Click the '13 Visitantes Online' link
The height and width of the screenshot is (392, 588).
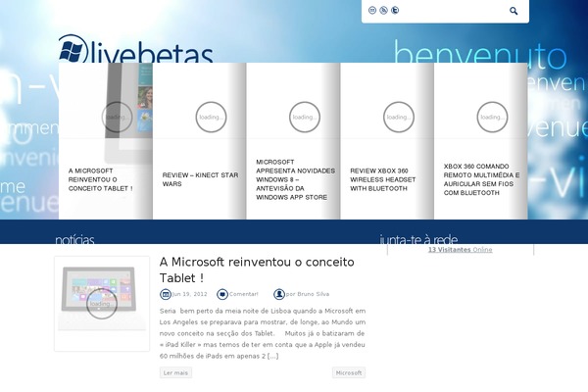pyautogui.click(x=461, y=250)
